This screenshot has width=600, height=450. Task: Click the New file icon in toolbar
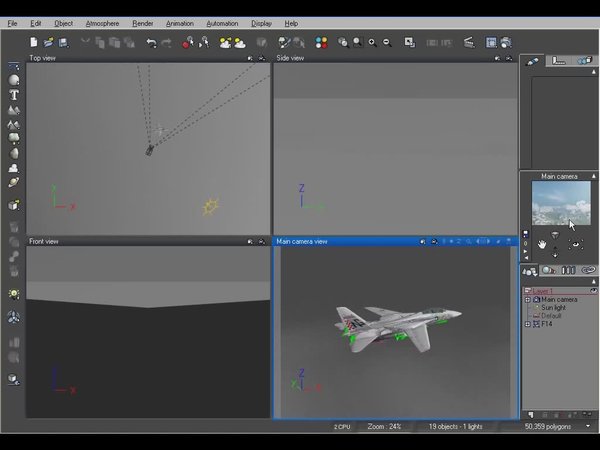[x=34, y=42]
